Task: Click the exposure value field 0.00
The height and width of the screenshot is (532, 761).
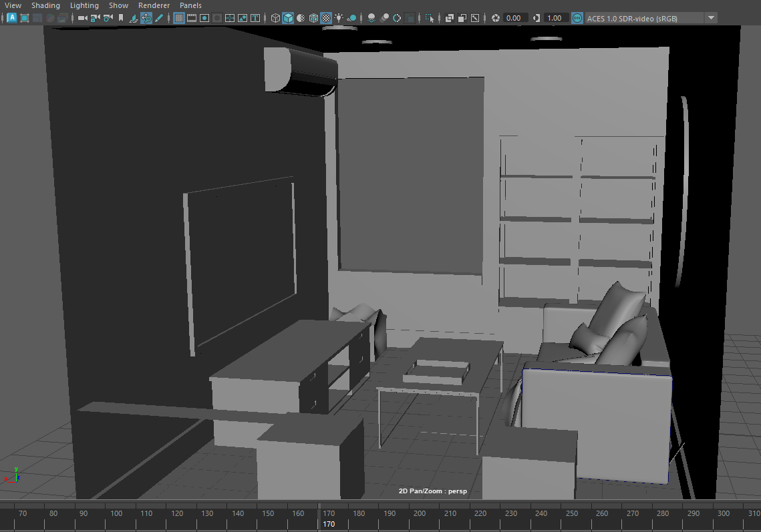Action: click(x=514, y=18)
